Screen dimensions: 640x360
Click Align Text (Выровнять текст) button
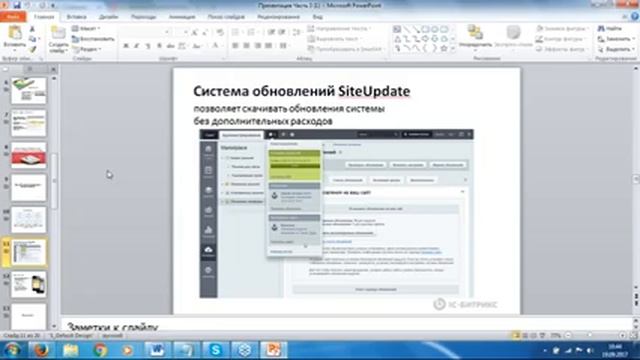click(335, 39)
